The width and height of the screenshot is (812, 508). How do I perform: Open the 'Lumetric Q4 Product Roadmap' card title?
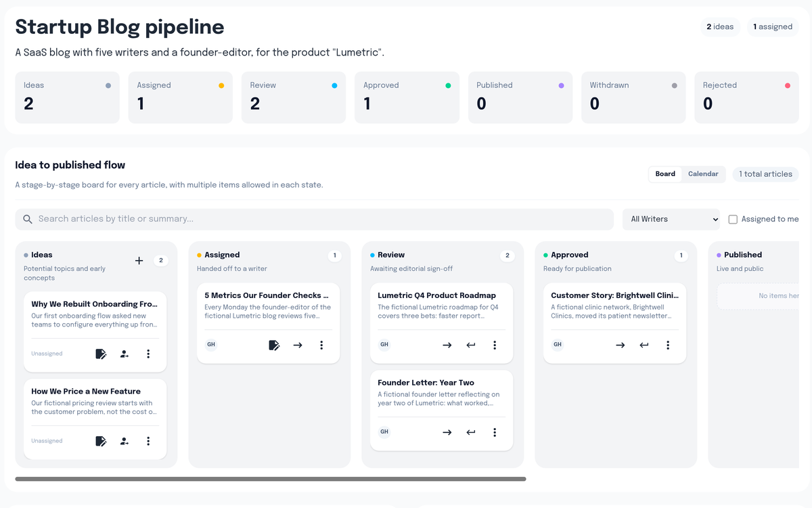[x=436, y=295]
